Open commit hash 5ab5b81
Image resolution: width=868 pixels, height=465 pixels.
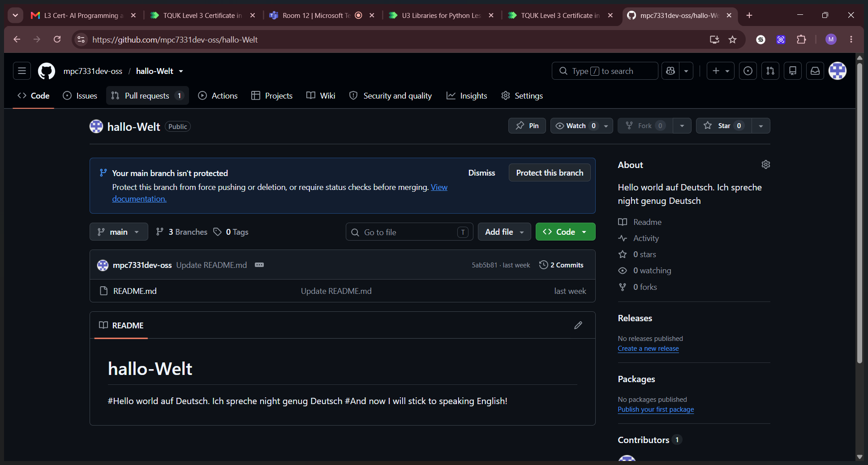coord(484,265)
